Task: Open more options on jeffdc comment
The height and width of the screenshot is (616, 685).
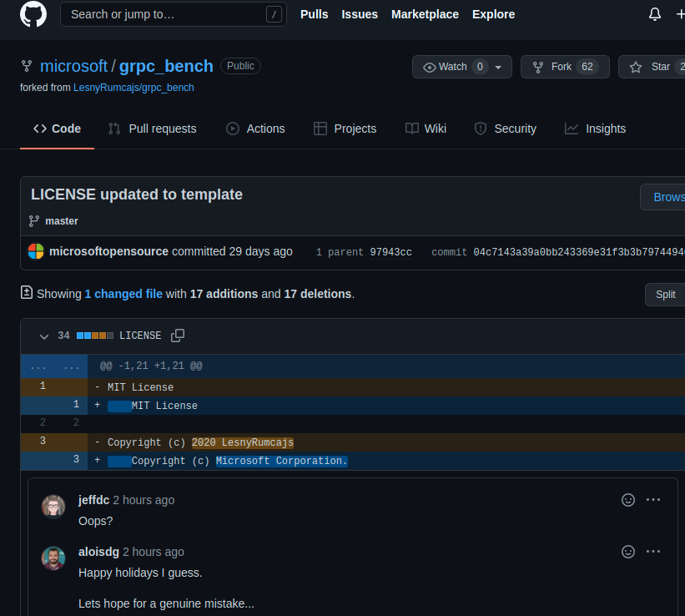Action: [653, 500]
